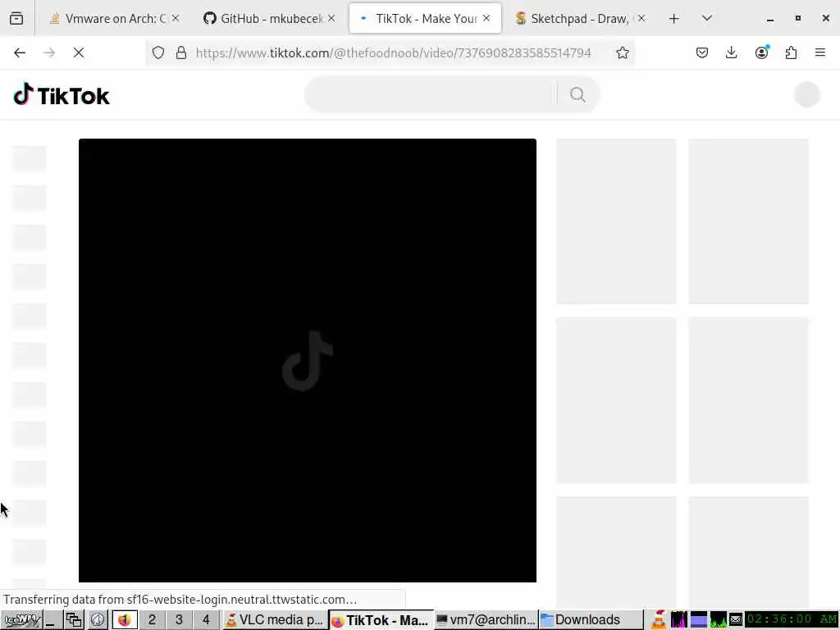The image size is (840, 630).
Task: Open a new tab with plus button
Action: coord(674,19)
